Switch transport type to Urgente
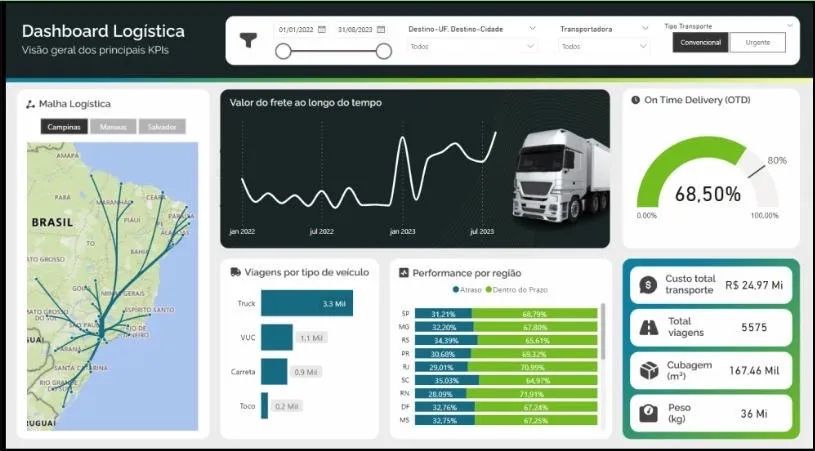The width and height of the screenshot is (815, 451). [x=757, y=43]
